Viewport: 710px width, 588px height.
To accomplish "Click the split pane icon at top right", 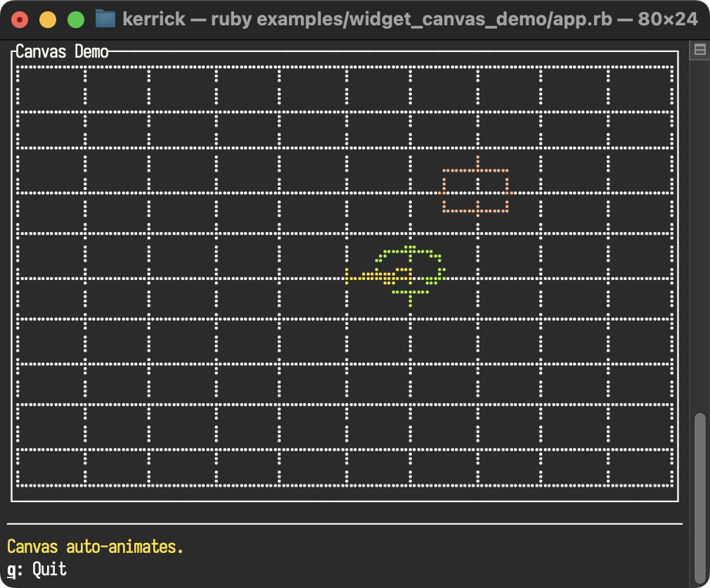I will 699,50.
